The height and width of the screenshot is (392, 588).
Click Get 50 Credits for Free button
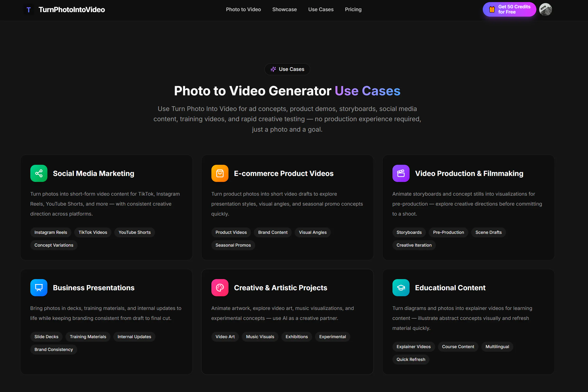(509, 9)
